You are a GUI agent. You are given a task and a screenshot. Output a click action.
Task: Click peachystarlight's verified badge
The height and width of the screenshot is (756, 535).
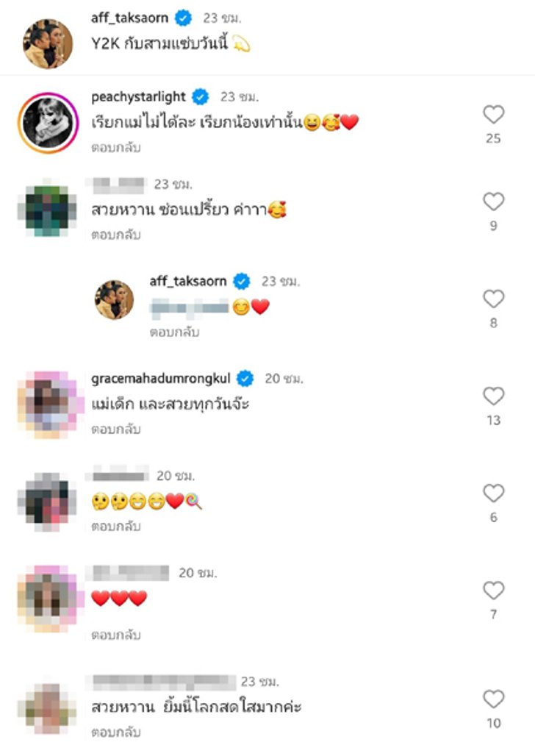pyautogui.click(x=201, y=97)
